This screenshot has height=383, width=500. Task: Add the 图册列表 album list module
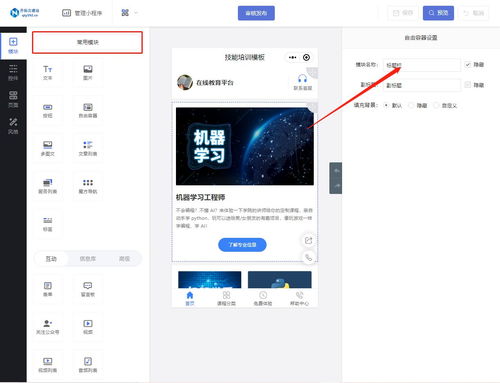[x=48, y=186]
